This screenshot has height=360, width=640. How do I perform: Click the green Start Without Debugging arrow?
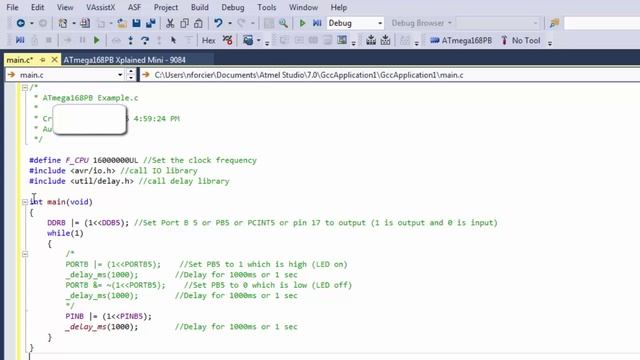(x=302, y=23)
